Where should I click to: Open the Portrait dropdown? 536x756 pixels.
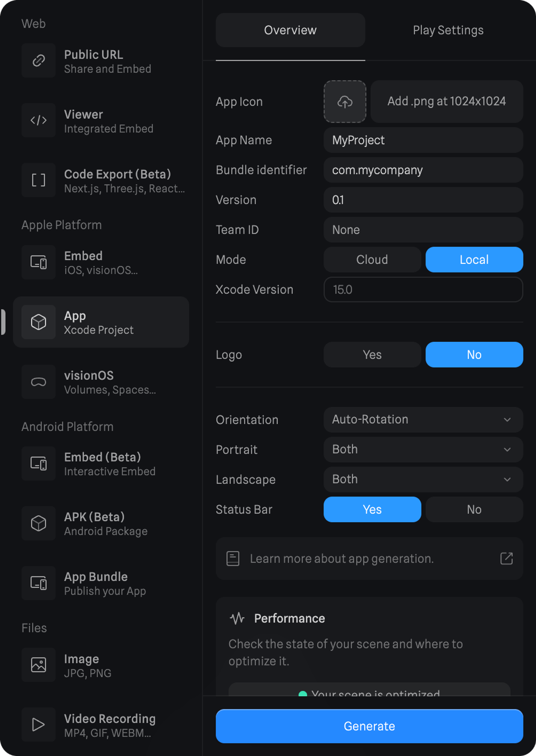point(423,449)
